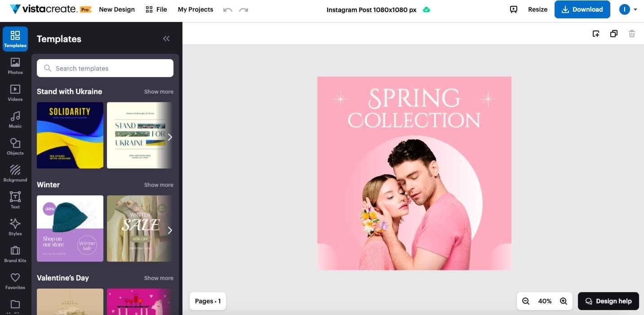This screenshot has width=644, height=315.
Task: Click the VistaCreate logo
Action: coord(44,9)
